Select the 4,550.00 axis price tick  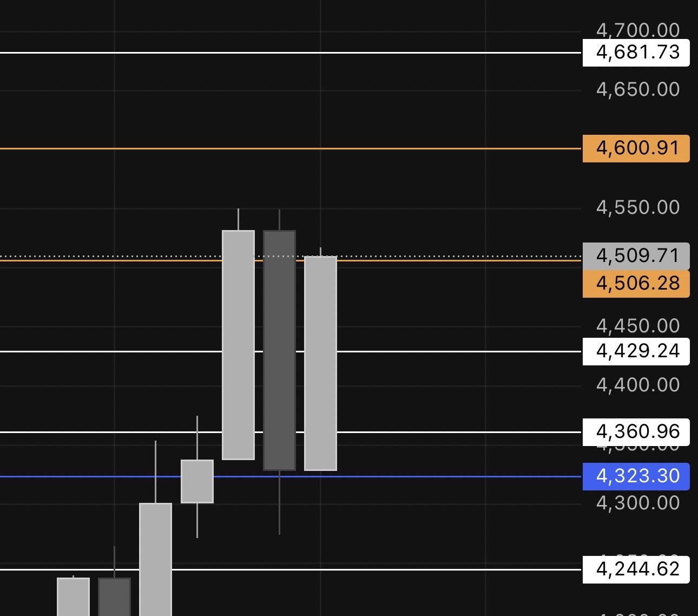pyautogui.click(x=638, y=207)
